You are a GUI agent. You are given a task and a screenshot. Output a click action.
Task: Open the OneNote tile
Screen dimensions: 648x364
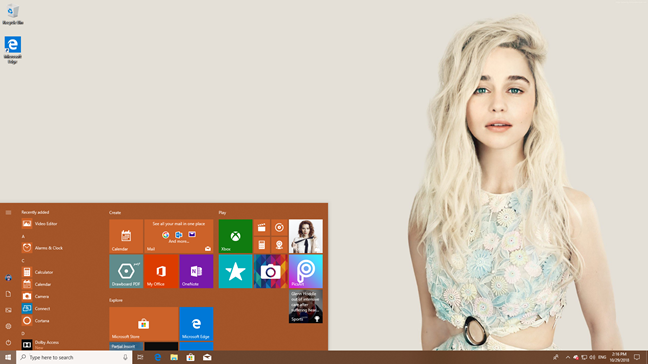pyautogui.click(x=196, y=271)
